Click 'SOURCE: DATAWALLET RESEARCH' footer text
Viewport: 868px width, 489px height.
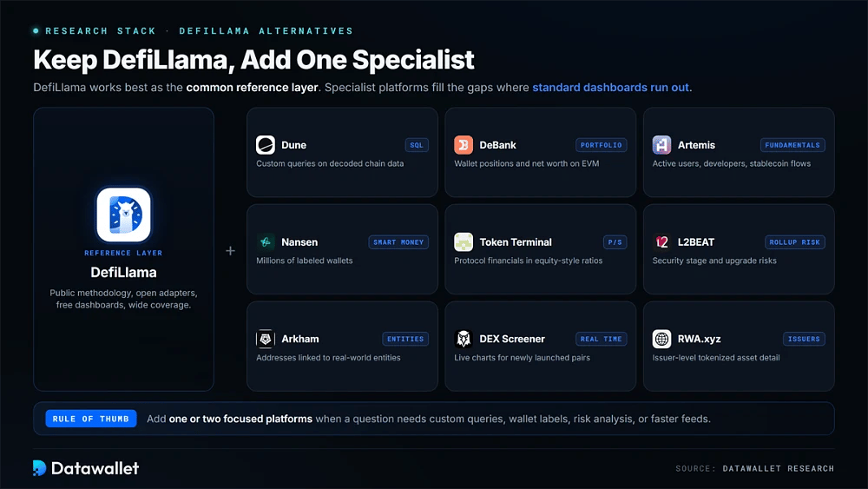coord(754,468)
